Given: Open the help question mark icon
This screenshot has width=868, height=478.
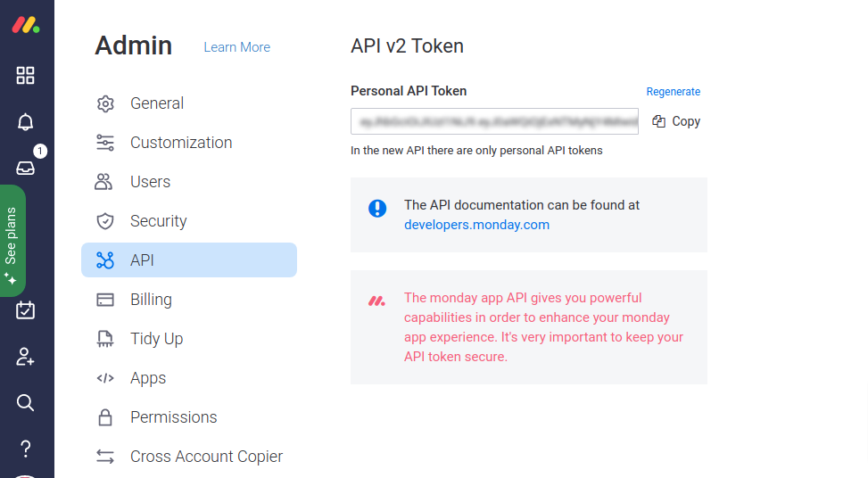Looking at the screenshot, I should 25,448.
